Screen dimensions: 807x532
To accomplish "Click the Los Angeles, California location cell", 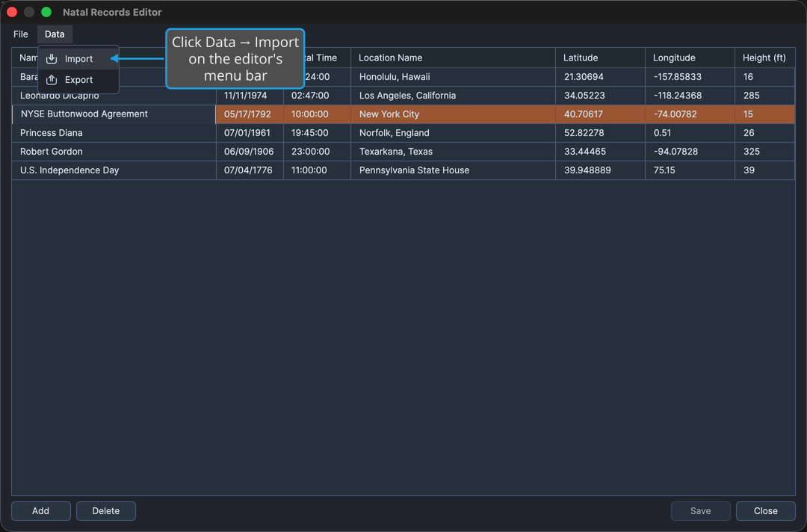I will coord(453,96).
